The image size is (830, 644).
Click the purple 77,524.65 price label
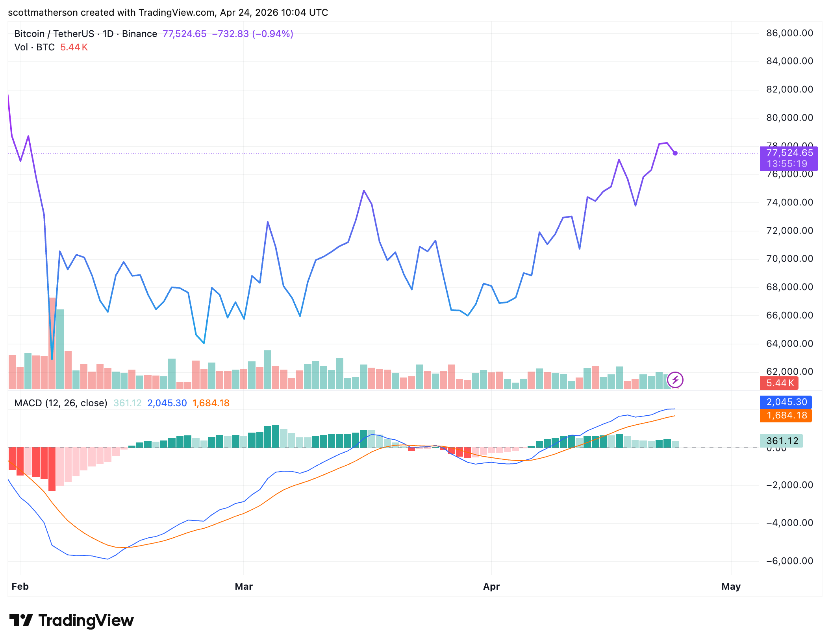(789, 153)
